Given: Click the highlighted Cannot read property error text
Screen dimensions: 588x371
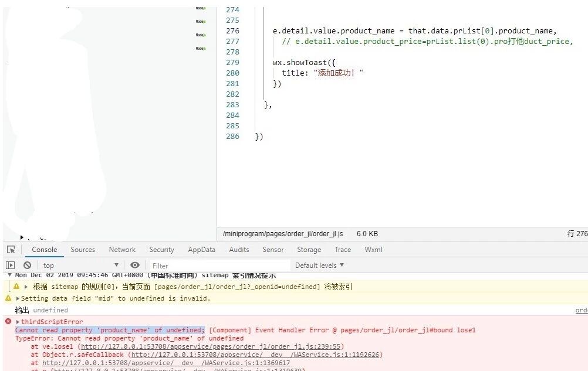Looking at the screenshot, I should [110, 330].
